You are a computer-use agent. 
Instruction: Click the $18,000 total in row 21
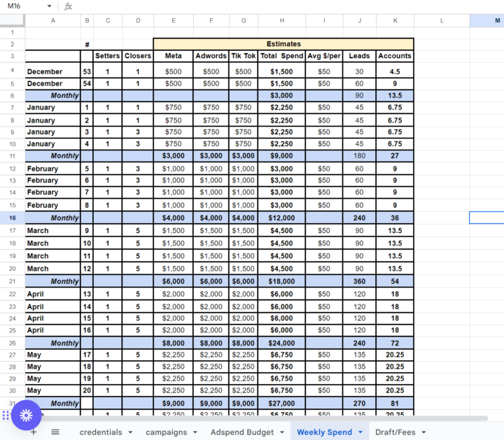[282, 281]
